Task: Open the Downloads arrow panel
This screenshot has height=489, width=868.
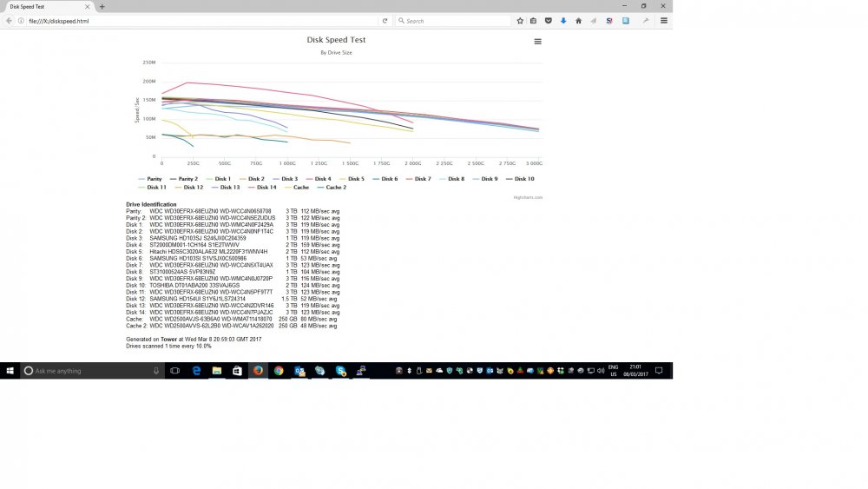Action: point(563,21)
